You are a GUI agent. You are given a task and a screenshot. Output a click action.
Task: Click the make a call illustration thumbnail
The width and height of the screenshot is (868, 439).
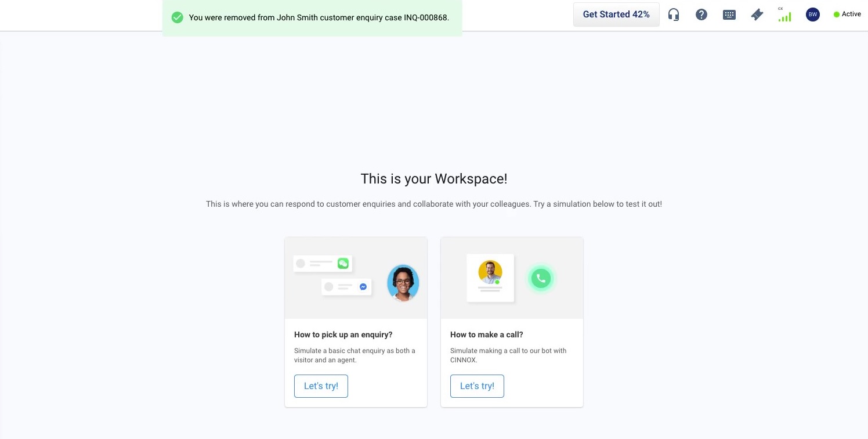(x=512, y=278)
